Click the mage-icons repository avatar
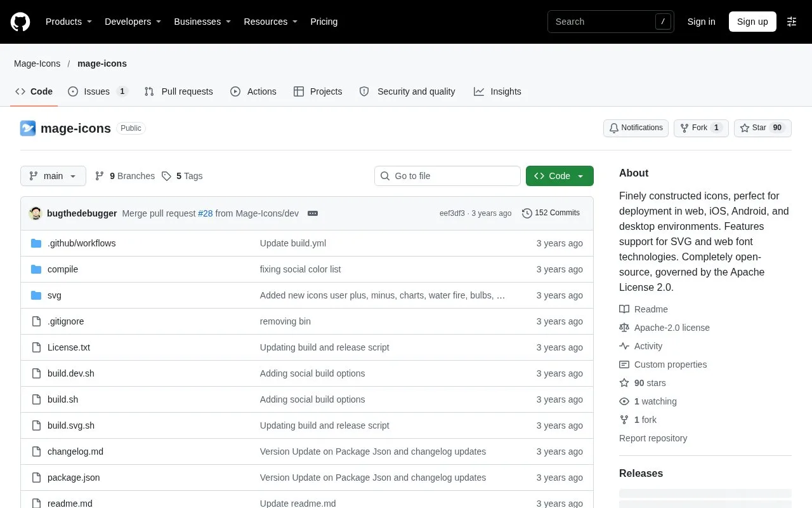The width and height of the screenshot is (812, 508). [x=28, y=128]
